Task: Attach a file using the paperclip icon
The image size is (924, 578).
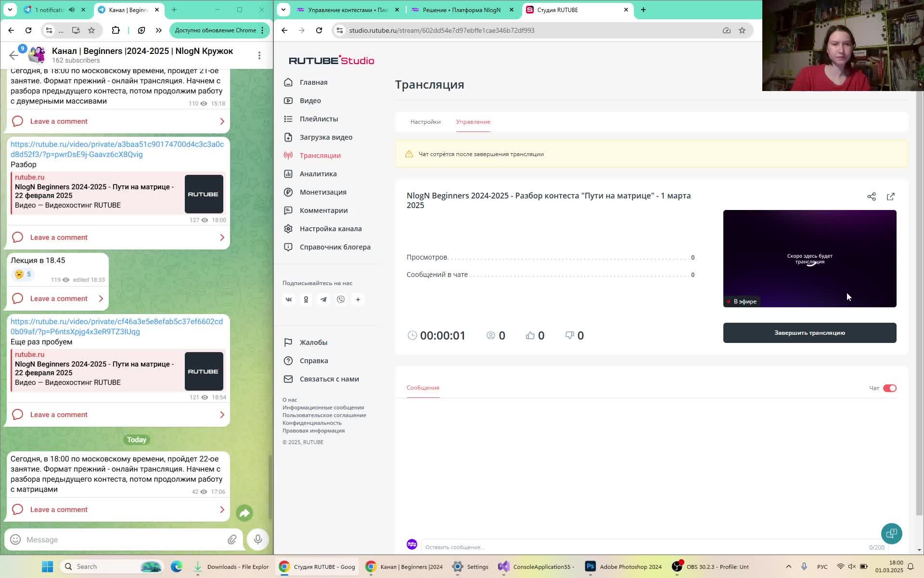Action: click(x=232, y=539)
